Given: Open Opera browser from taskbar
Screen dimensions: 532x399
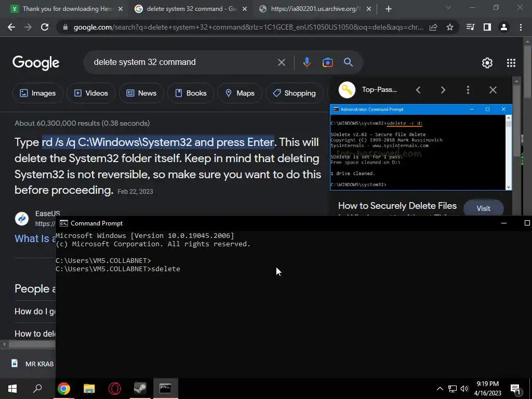Looking at the screenshot, I should (115, 389).
